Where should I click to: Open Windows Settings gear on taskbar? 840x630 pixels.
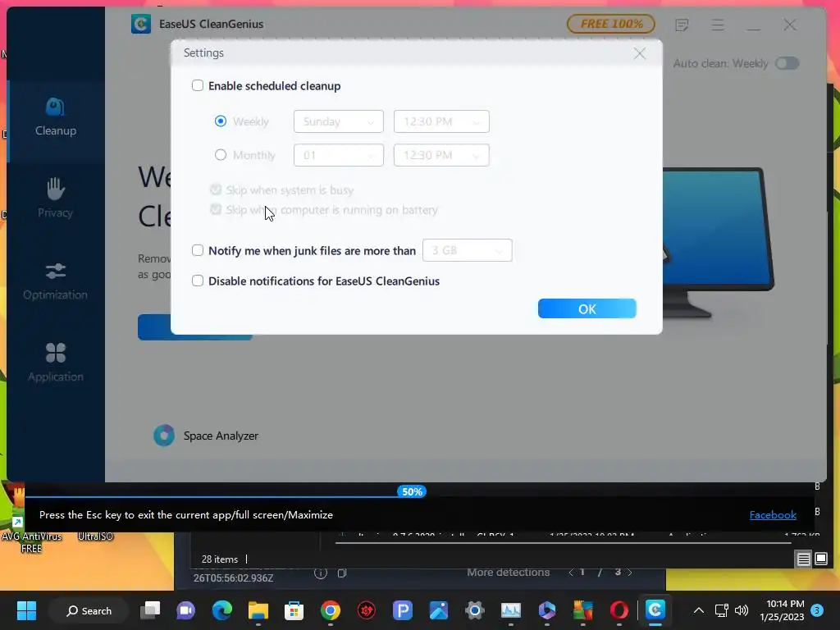tap(475, 610)
